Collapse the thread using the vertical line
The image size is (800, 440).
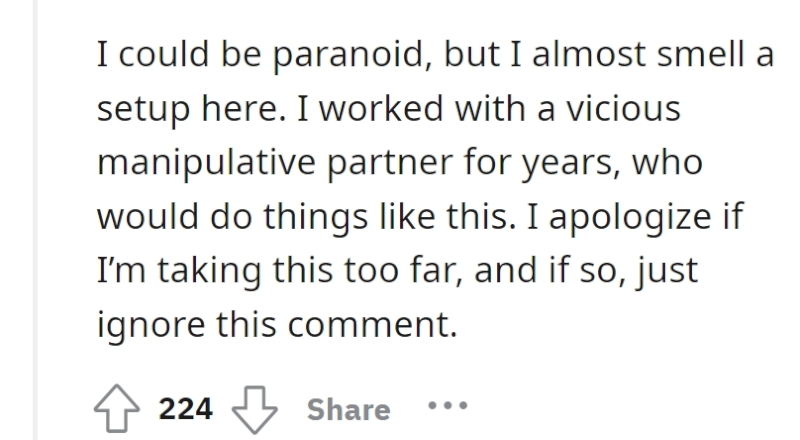click(36, 220)
